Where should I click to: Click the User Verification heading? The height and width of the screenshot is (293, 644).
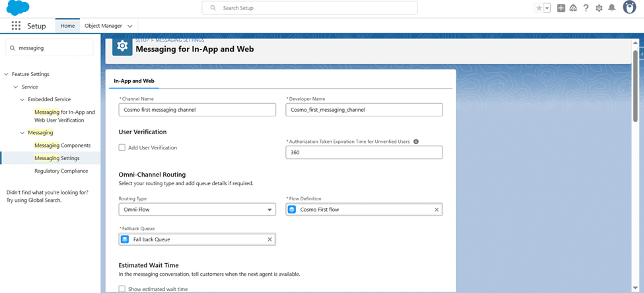pos(143,132)
